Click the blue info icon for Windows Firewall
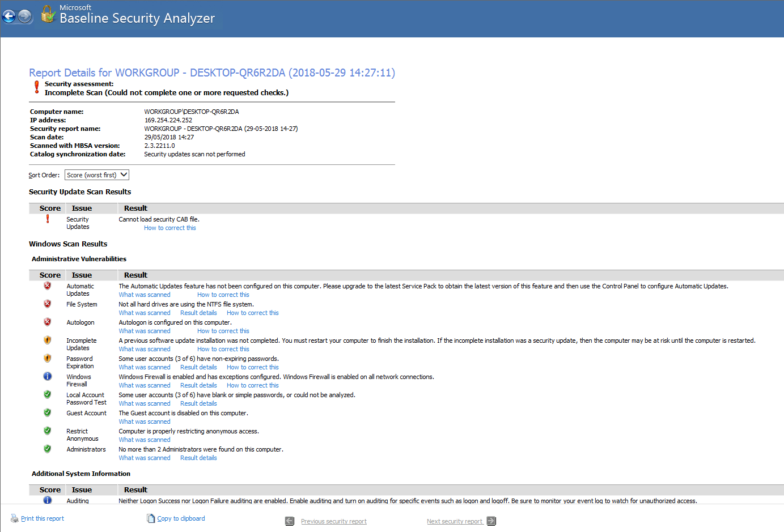This screenshot has height=532, width=784. (48, 376)
